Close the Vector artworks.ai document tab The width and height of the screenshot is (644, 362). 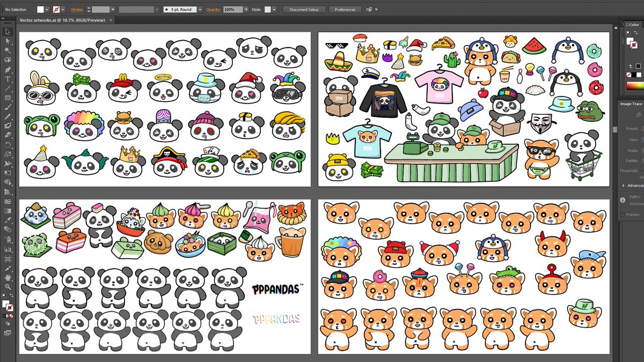[111, 20]
